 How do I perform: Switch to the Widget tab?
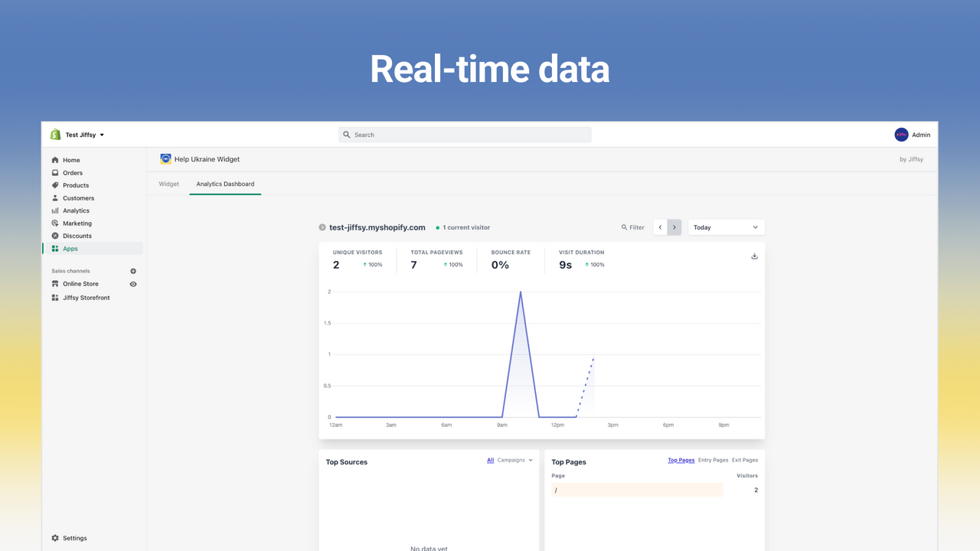tap(168, 184)
